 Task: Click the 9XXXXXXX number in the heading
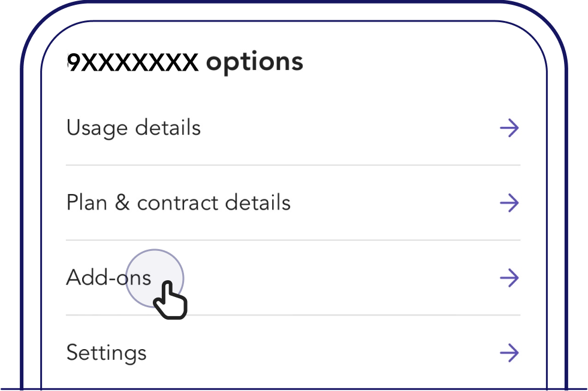pos(132,62)
